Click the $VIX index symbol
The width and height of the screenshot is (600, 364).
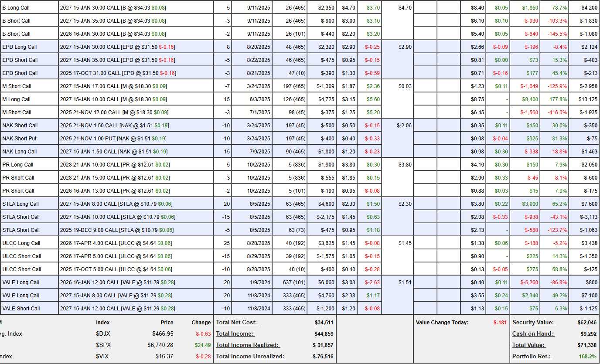tap(102, 357)
